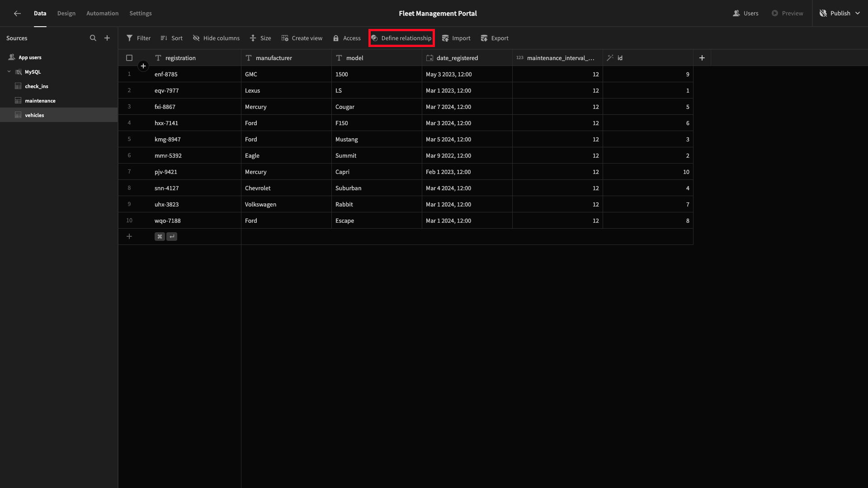
Task: Switch to the Data tab
Action: click(x=40, y=14)
